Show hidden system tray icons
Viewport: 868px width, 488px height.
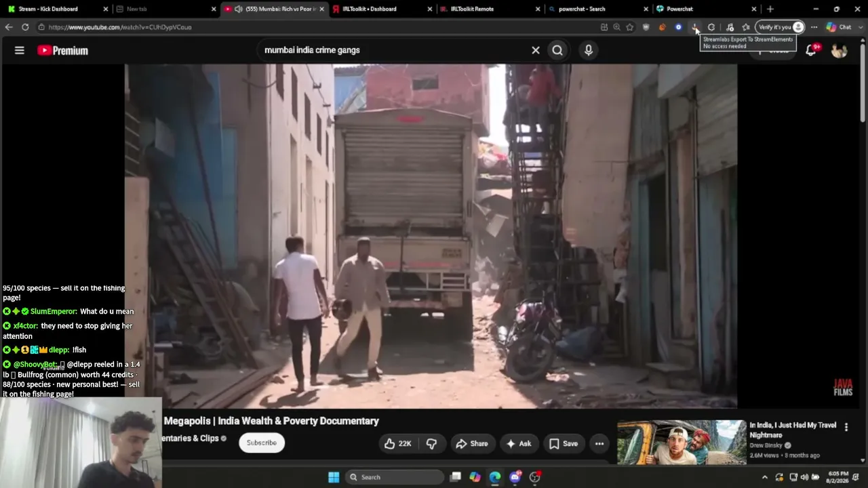[765, 477]
